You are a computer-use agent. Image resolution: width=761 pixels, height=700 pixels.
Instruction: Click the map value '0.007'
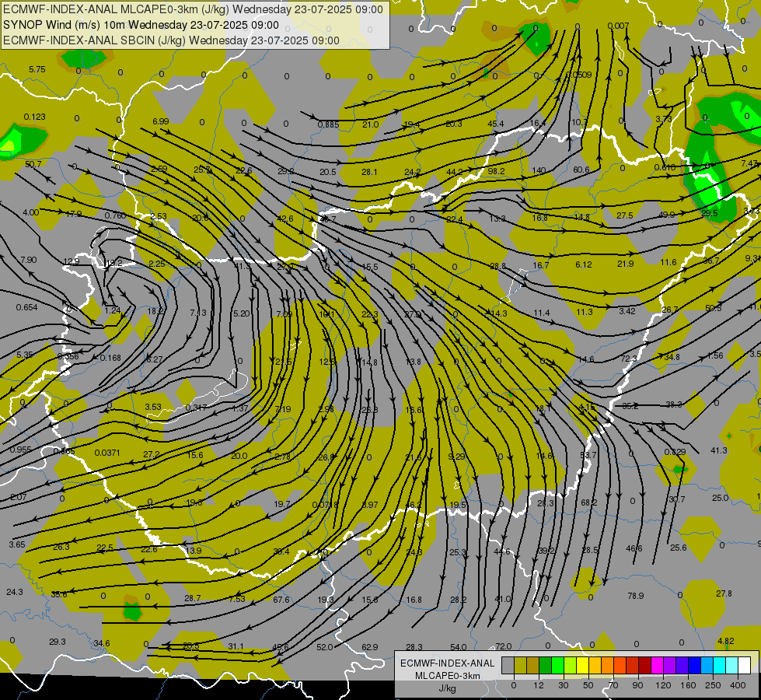618,26
